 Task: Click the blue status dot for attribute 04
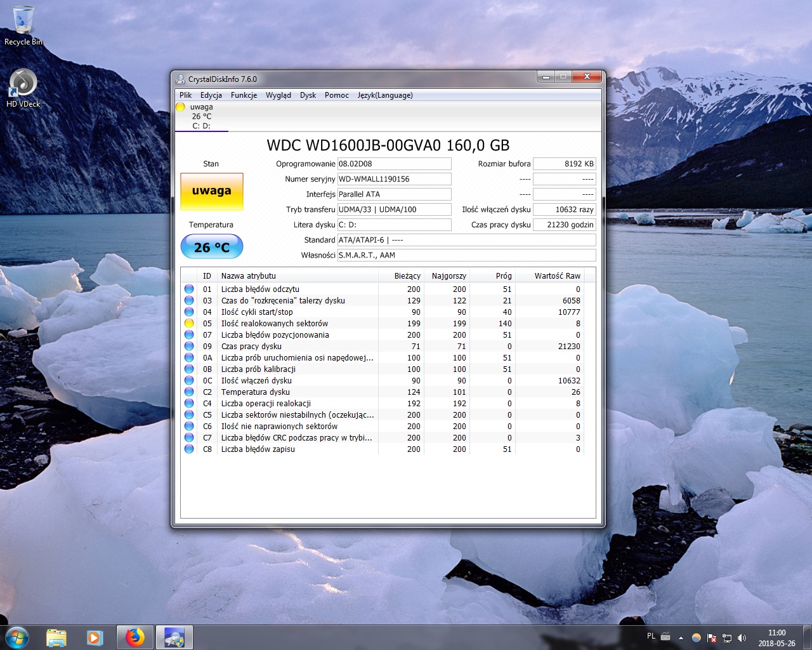189,312
